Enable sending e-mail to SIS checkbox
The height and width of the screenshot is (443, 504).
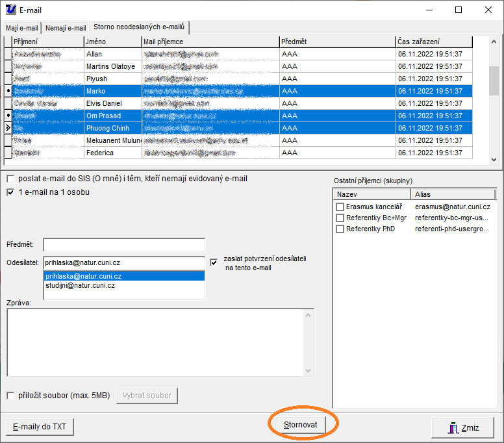(x=10, y=179)
